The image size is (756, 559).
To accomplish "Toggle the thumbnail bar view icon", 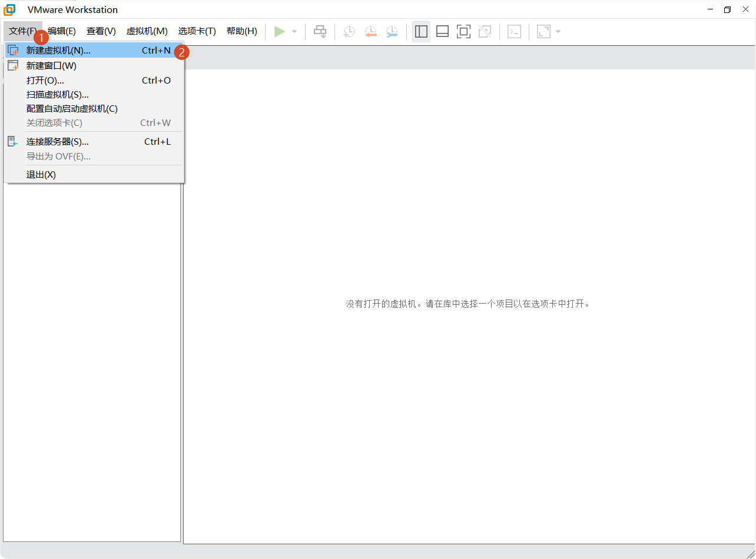I will (442, 31).
